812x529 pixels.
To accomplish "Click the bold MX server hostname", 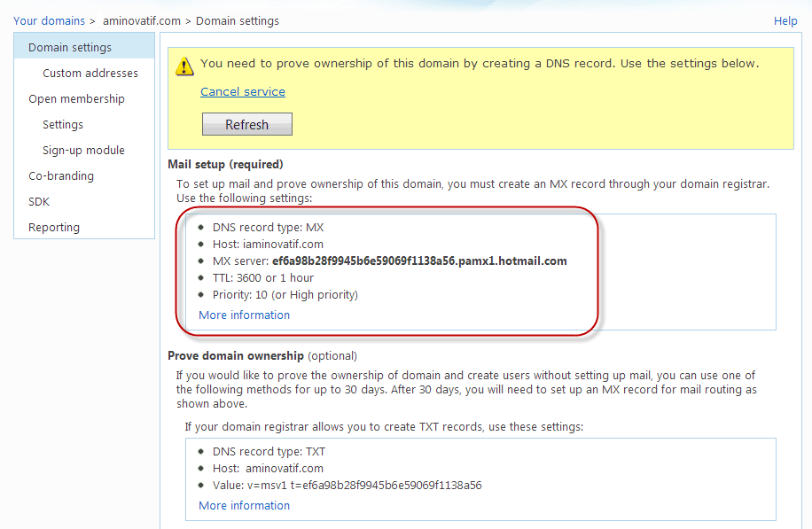I will point(419,261).
